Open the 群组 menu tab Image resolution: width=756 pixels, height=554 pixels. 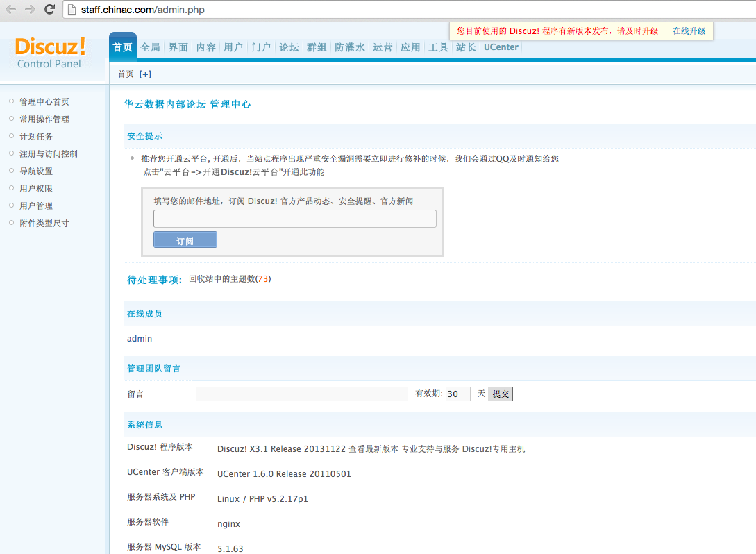coord(317,47)
